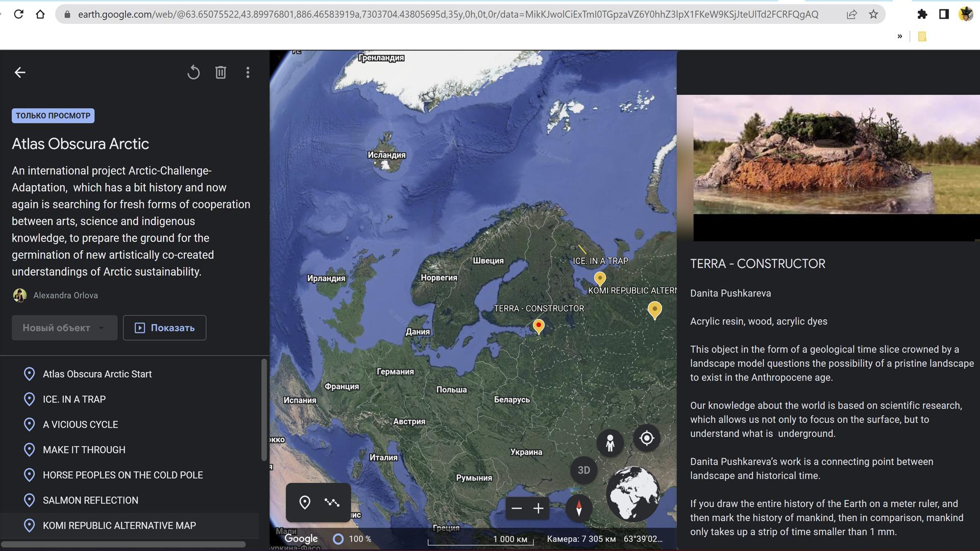Image resolution: width=980 pixels, height=551 pixels.
Task: Click Alexandra Orlova's avatar picture
Action: point(20,295)
